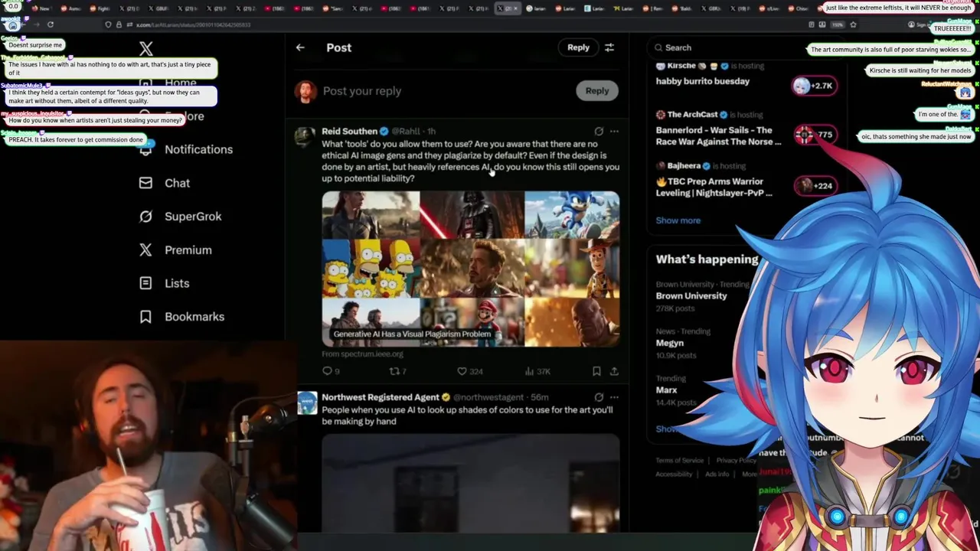
Task: Click the browser address bar URL
Action: point(194,24)
